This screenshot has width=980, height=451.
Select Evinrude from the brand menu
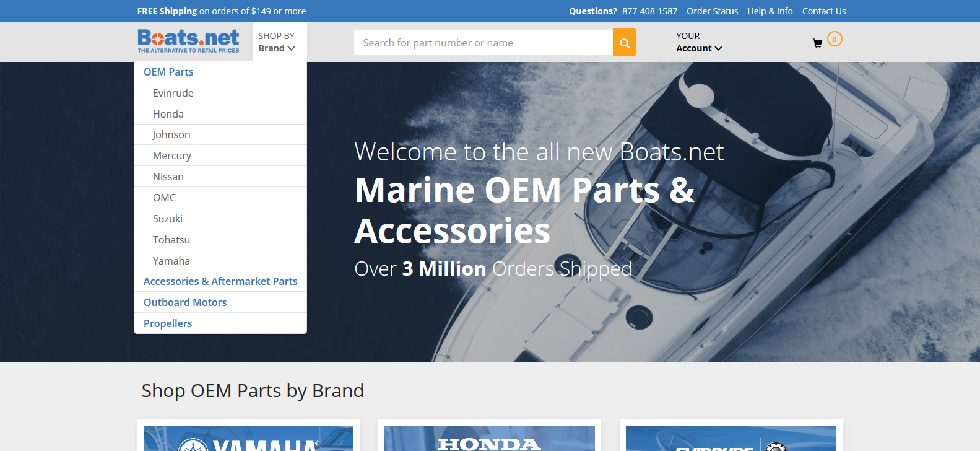173,93
